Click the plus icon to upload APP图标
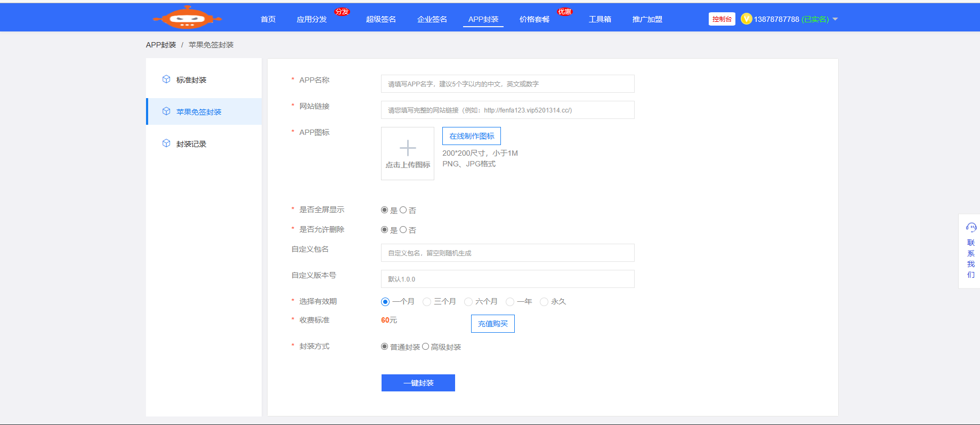 pyautogui.click(x=408, y=148)
